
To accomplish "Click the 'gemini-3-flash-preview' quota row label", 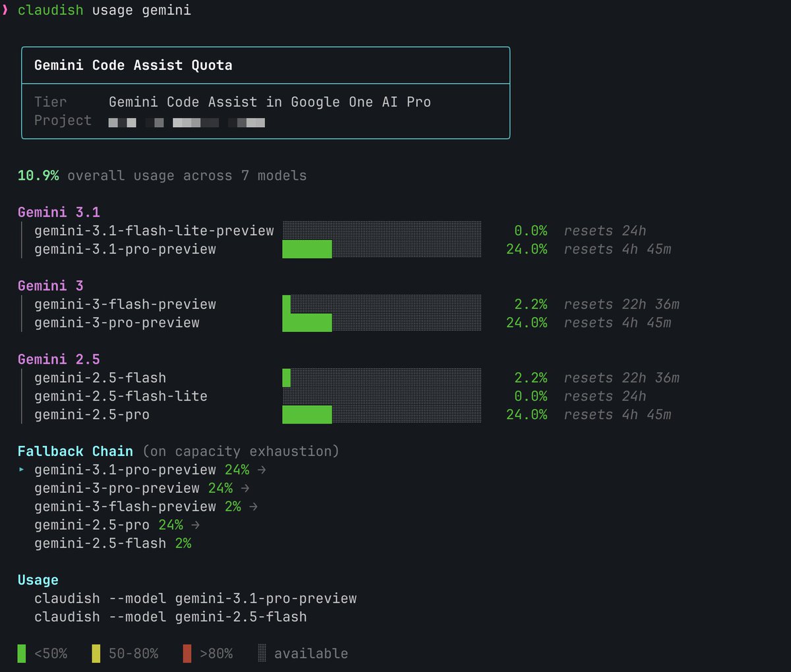I will 125,304.
